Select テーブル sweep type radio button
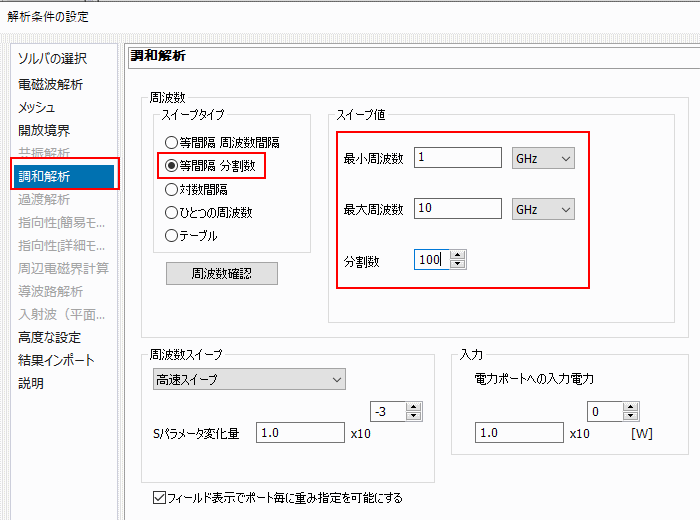This screenshot has width=700, height=520. (x=172, y=236)
